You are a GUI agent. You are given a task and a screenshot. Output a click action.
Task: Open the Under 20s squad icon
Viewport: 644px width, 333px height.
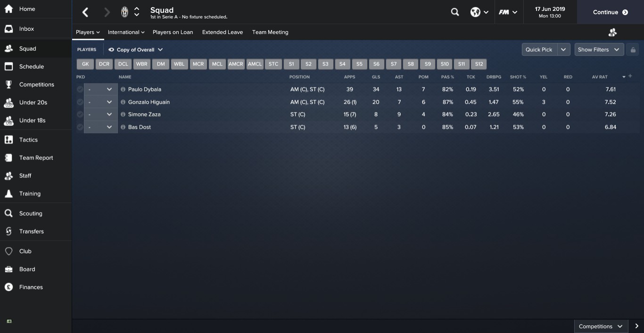pyautogui.click(x=8, y=102)
